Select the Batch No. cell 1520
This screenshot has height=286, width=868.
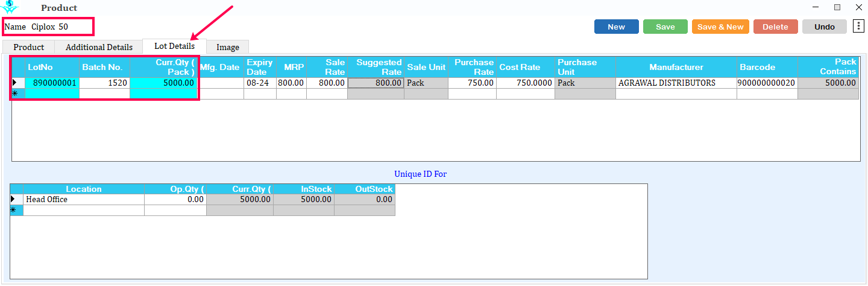coord(104,83)
